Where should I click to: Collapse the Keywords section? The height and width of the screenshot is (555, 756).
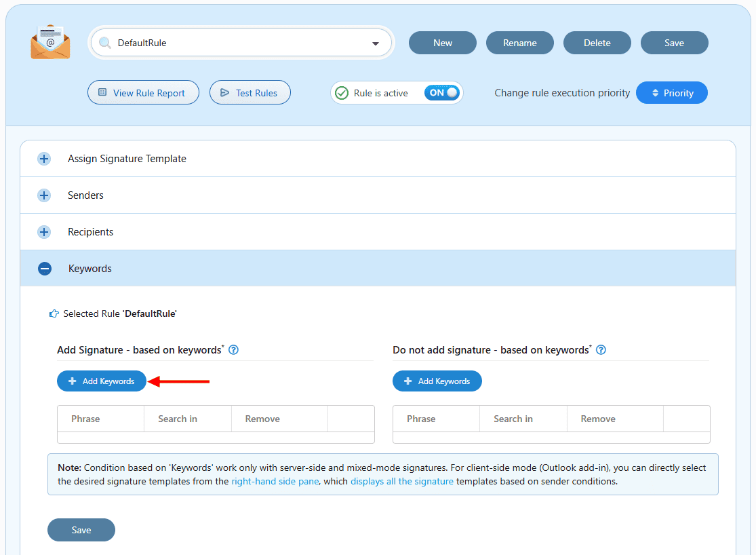coord(44,269)
